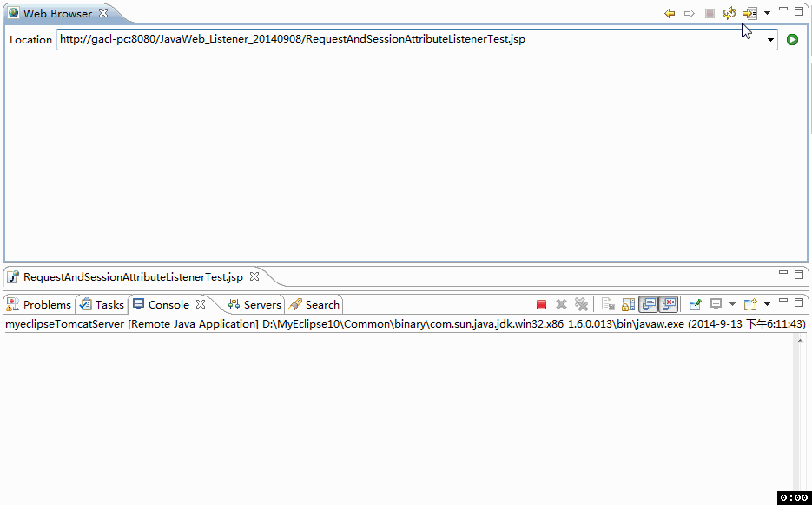Terminate the server with the red stop icon

pyautogui.click(x=541, y=304)
